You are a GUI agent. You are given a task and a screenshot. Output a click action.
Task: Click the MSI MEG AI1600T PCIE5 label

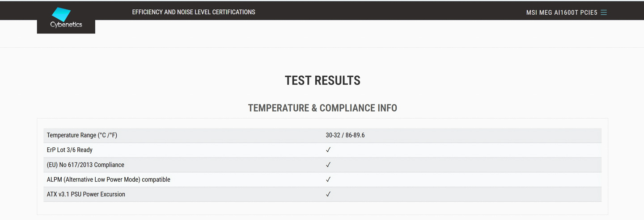[x=562, y=12]
